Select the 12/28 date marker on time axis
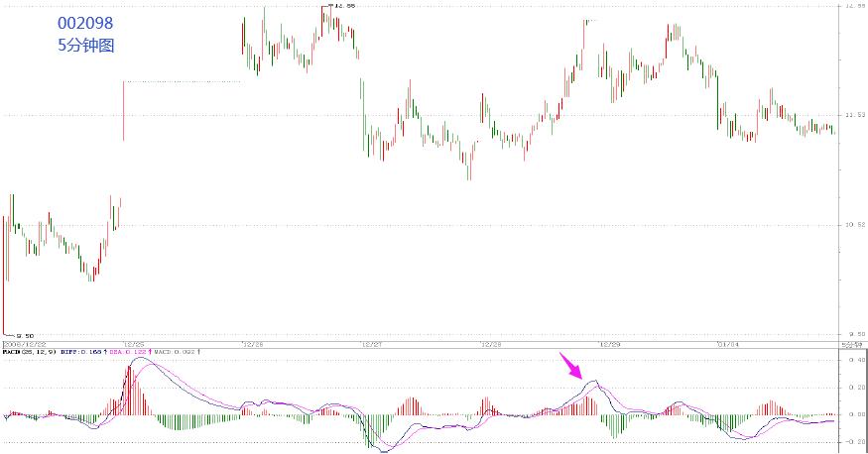Viewport: 868px width, 454px height. point(492,344)
